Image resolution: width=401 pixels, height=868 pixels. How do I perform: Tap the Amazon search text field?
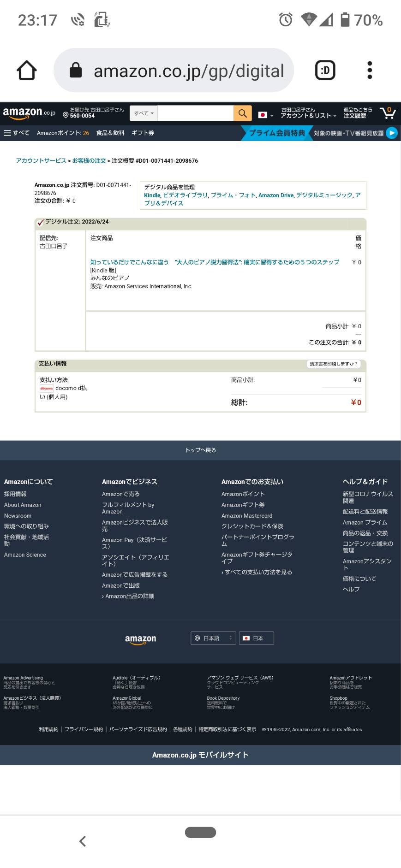pyautogui.click(x=195, y=113)
